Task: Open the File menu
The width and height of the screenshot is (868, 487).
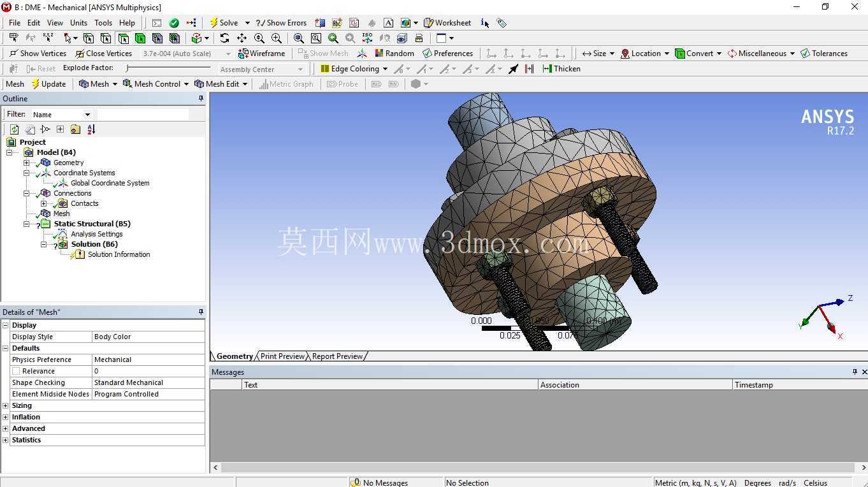Action: pyautogui.click(x=15, y=23)
